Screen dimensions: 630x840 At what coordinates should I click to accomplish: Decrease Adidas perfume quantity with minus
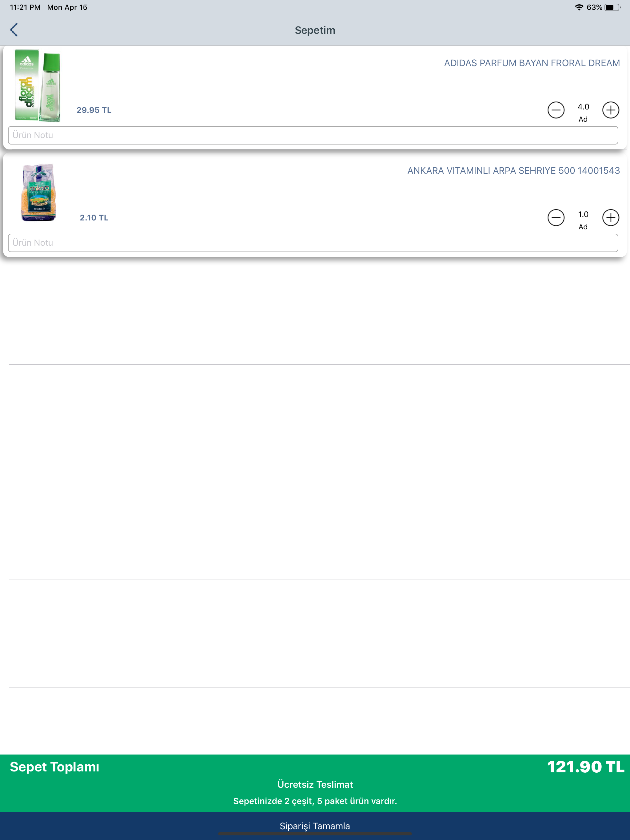(x=556, y=110)
